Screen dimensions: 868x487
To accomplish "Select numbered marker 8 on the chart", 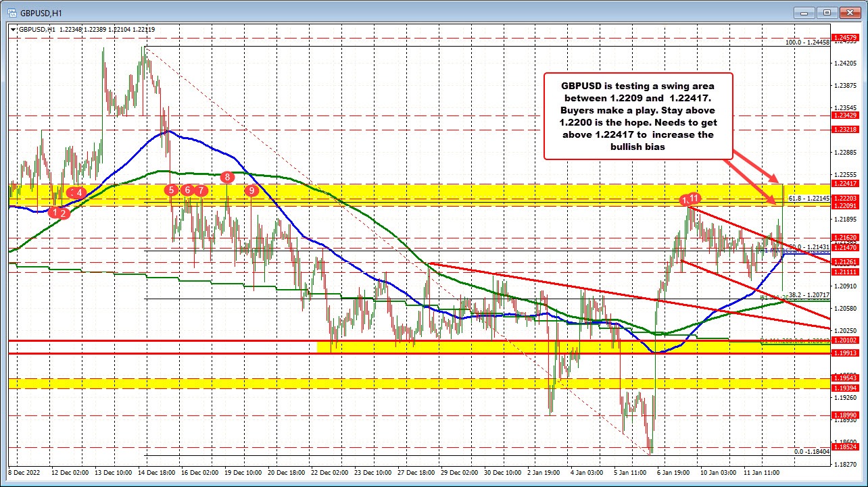I will 226,177.
